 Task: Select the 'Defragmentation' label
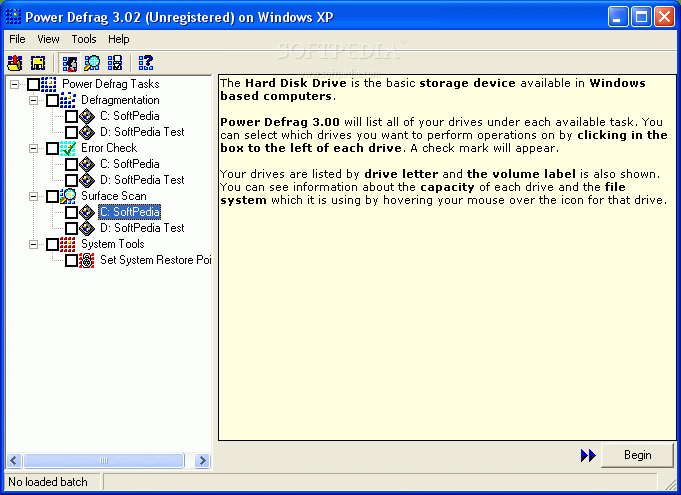click(x=120, y=100)
